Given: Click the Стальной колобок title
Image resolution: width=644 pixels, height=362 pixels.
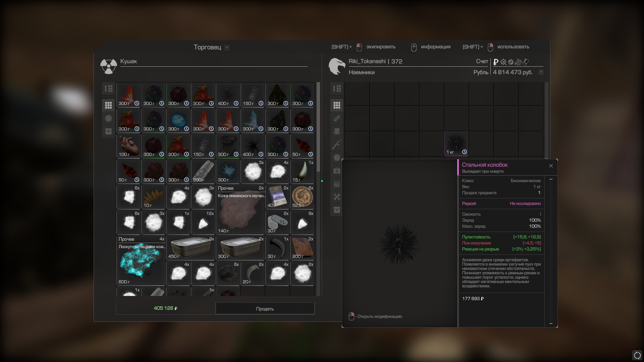Looking at the screenshot, I should click(485, 165).
